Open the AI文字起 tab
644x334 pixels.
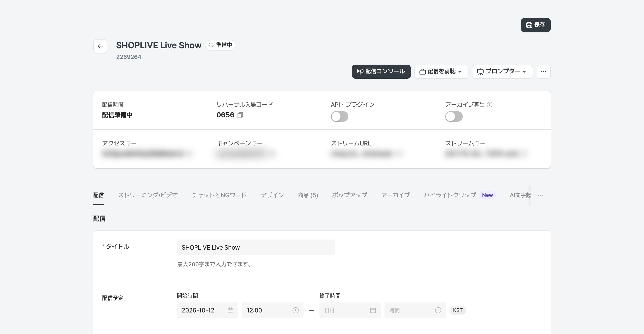tap(520, 195)
